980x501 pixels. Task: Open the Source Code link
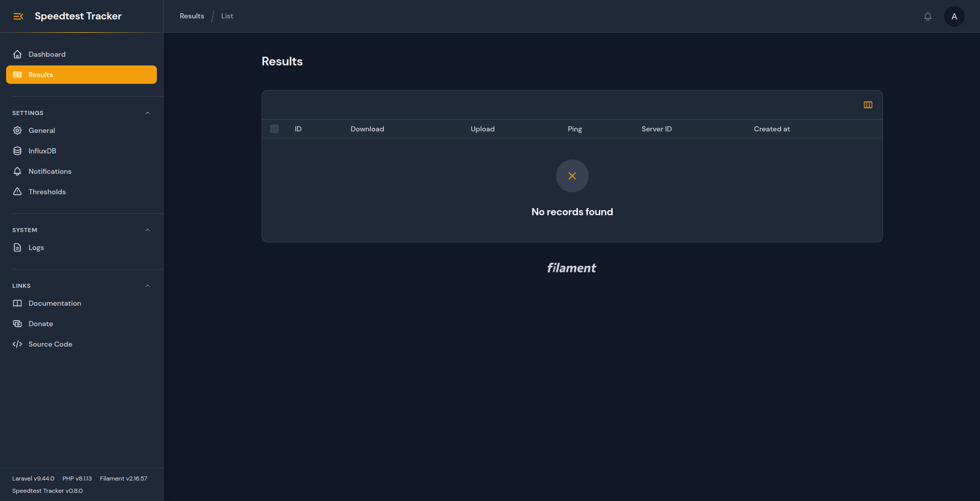tap(81, 344)
